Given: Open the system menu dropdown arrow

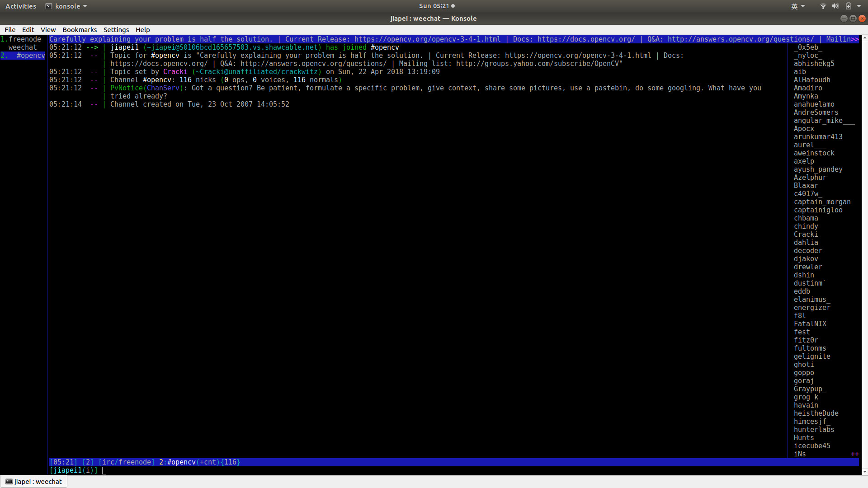Looking at the screenshot, I should click(859, 6).
